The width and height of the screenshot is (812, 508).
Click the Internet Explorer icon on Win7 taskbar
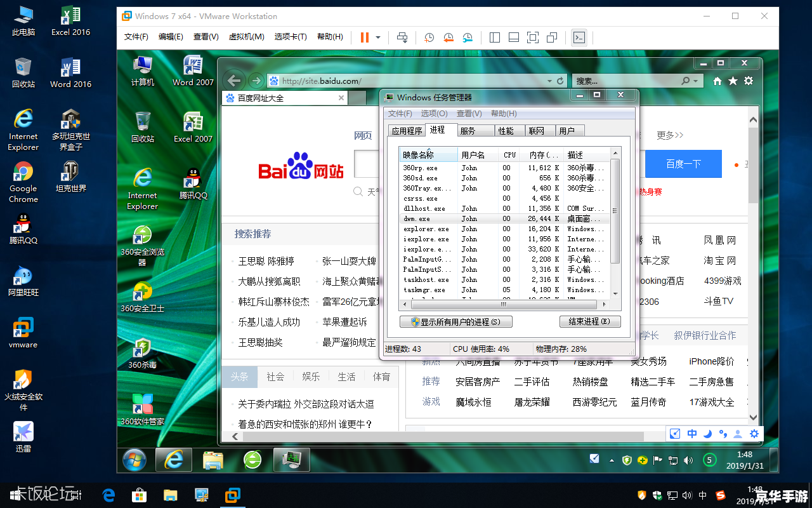pos(174,460)
